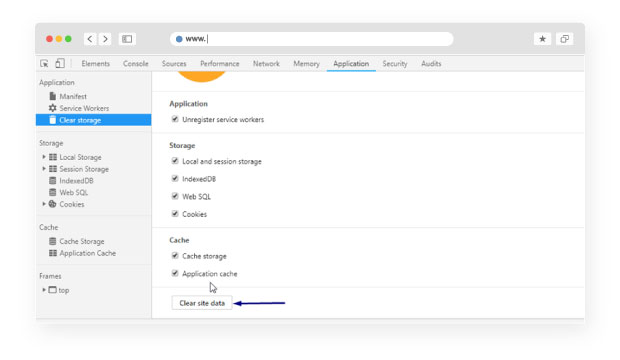Open the tabs overview icon
The image size is (620, 360).
click(x=564, y=39)
